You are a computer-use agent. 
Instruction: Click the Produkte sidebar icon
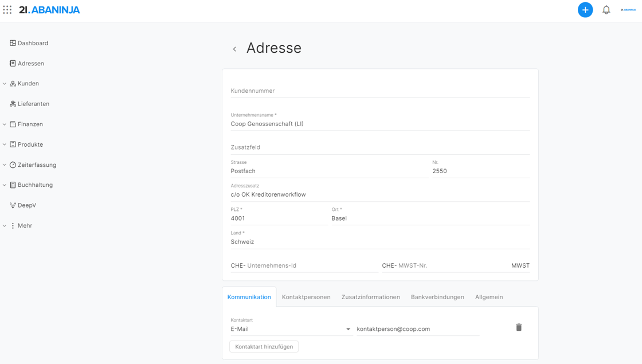pyautogui.click(x=13, y=144)
